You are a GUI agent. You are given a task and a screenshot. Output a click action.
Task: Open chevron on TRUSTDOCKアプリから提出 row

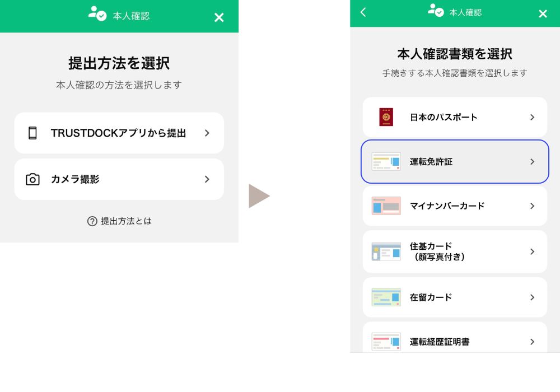point(207,133)
